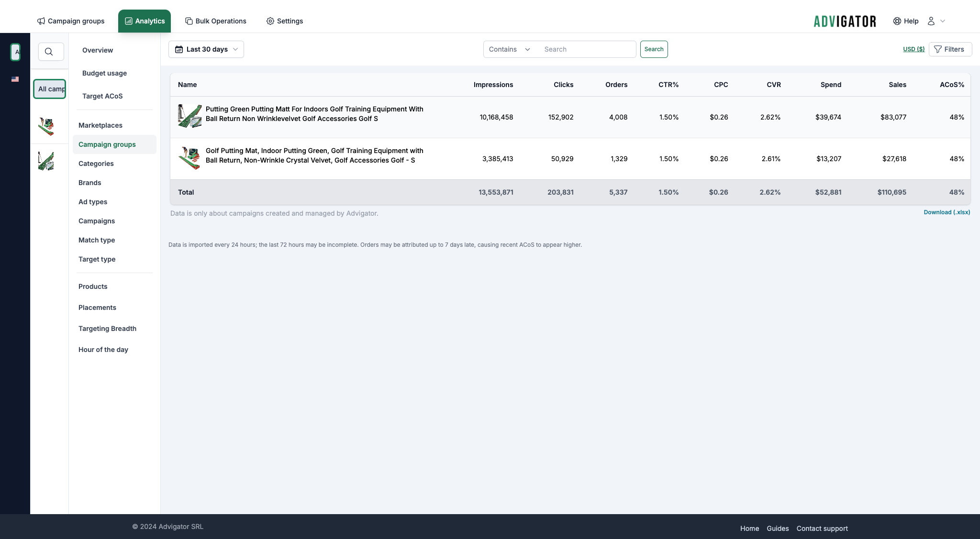Download the table as .xlsx
980x539 pixels.
point(947,212)
